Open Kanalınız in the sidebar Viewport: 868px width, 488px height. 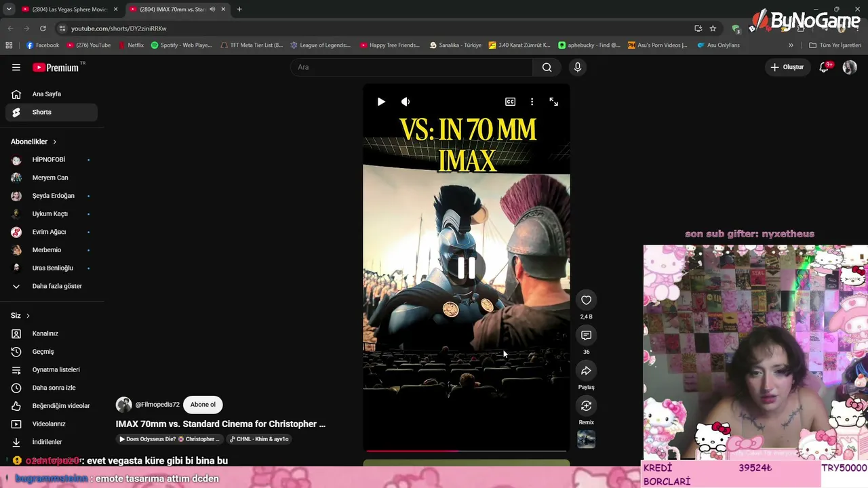(x=52, y=333)
